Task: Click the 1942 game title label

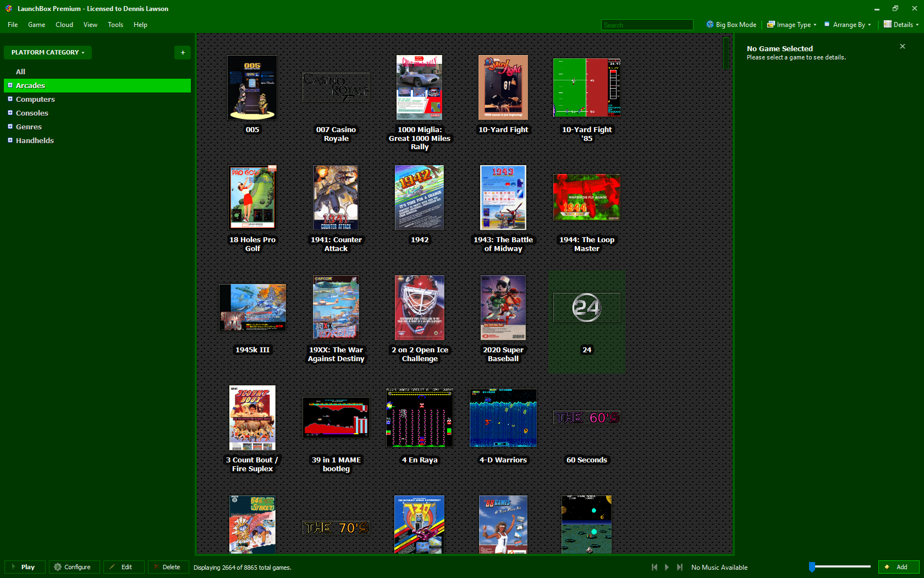Action: (420, 240)
